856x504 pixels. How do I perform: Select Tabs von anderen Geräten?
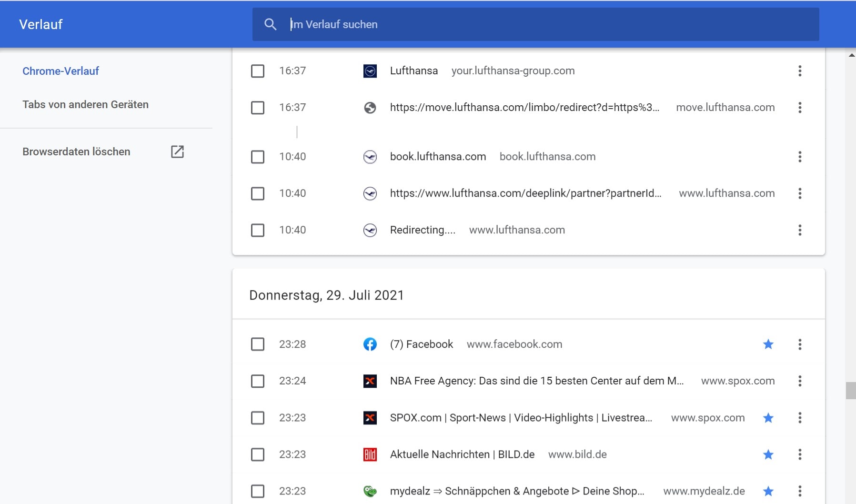[85, 104]
